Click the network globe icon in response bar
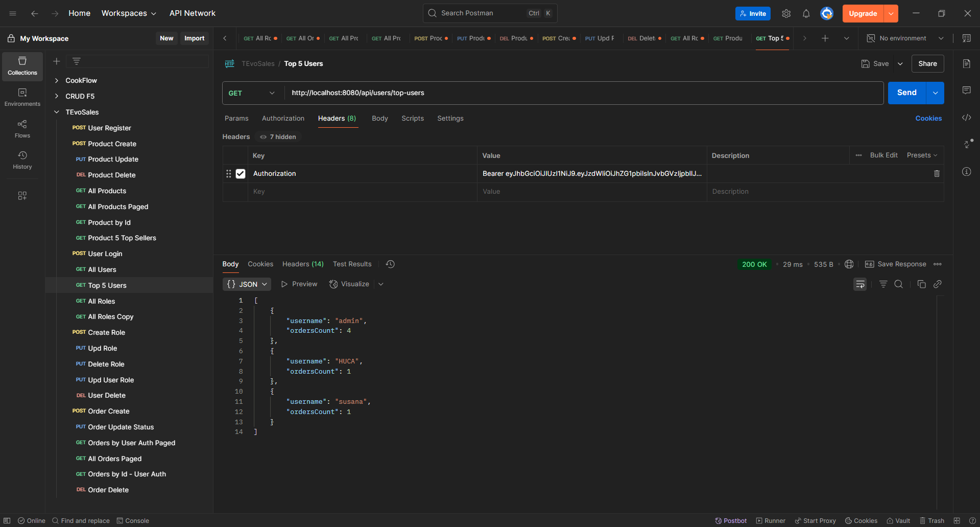980x527 pixels. pyautogui.click(x=849, y=264)
